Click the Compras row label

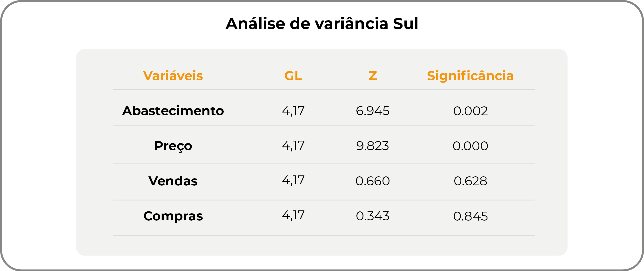pyautogui.click(x=173, y=216)
